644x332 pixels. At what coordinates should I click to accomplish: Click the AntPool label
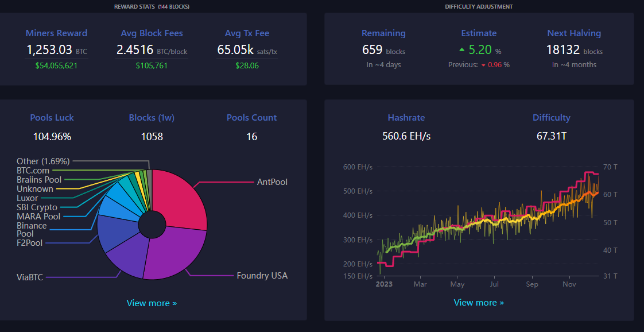tap(272, 182)
